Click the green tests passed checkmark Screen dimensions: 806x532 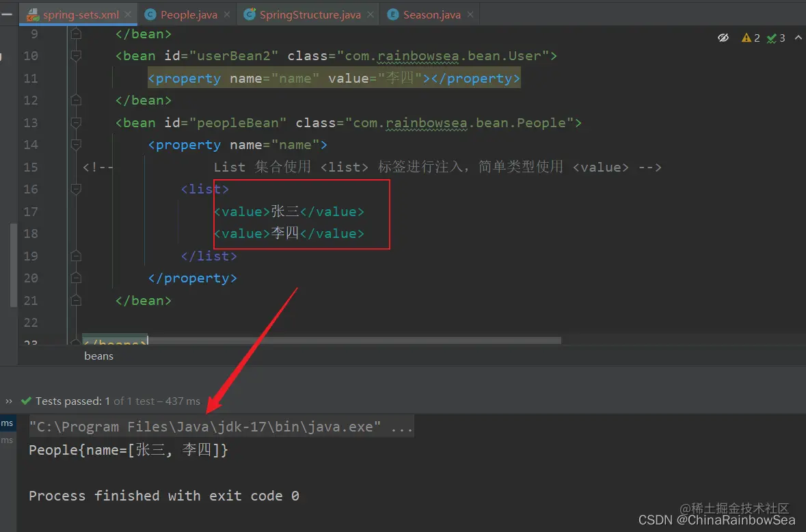pos(26,401)
